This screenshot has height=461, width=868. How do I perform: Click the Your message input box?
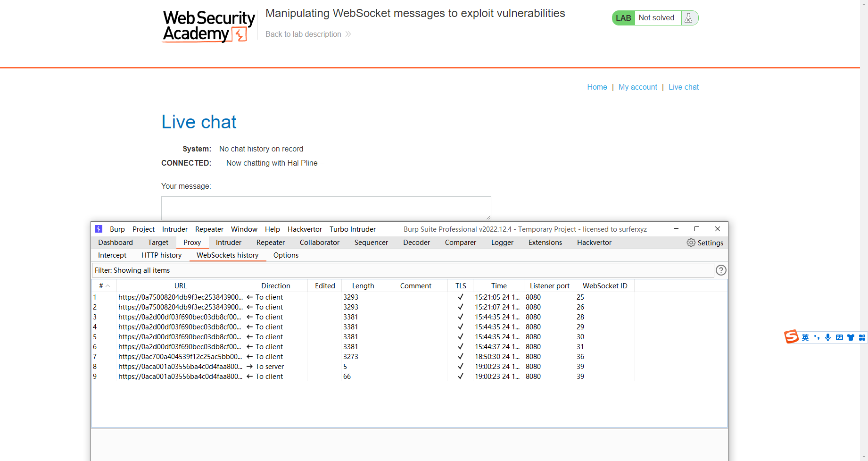(326, 208)
